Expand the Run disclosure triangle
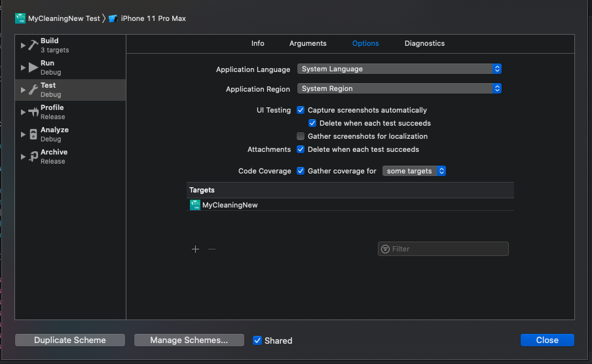The width and height of the screenshot is (592, 364). coord(23,67)
